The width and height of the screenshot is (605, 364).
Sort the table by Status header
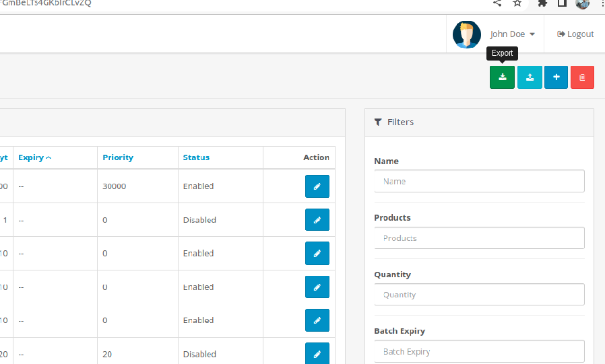point(196,157)
